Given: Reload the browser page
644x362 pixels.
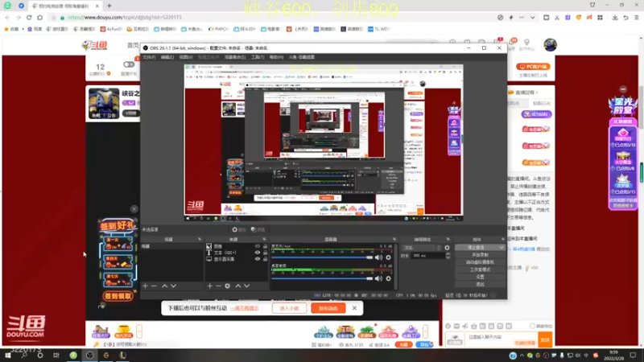Looking at the screenshot, I should [29, 18].
